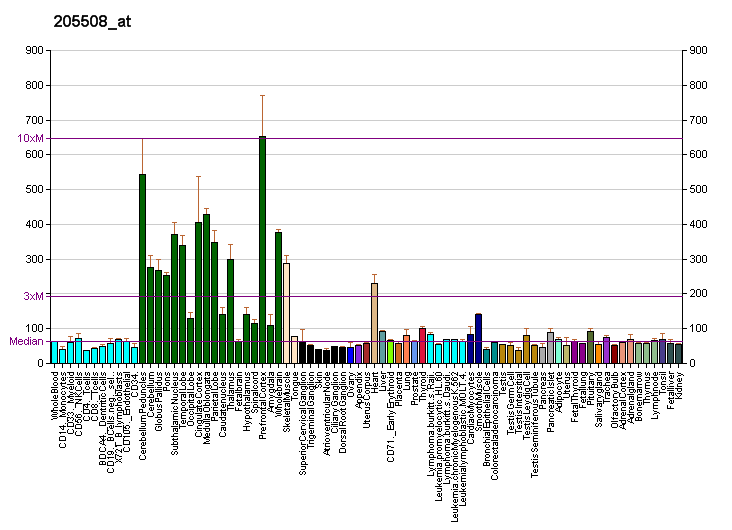Click the green CingulateCortex bar
The height and width of the screenshot is (530, 732).
pos(198,293)
